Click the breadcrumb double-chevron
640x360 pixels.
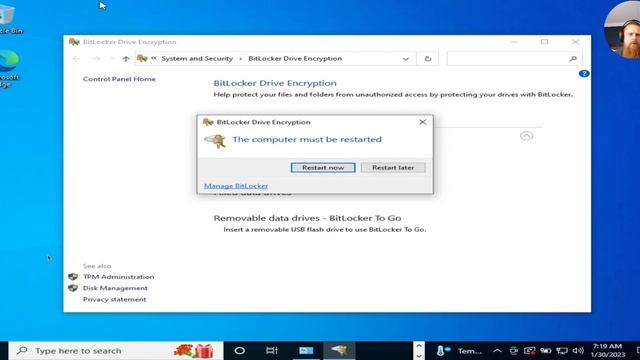click(154, 58)
